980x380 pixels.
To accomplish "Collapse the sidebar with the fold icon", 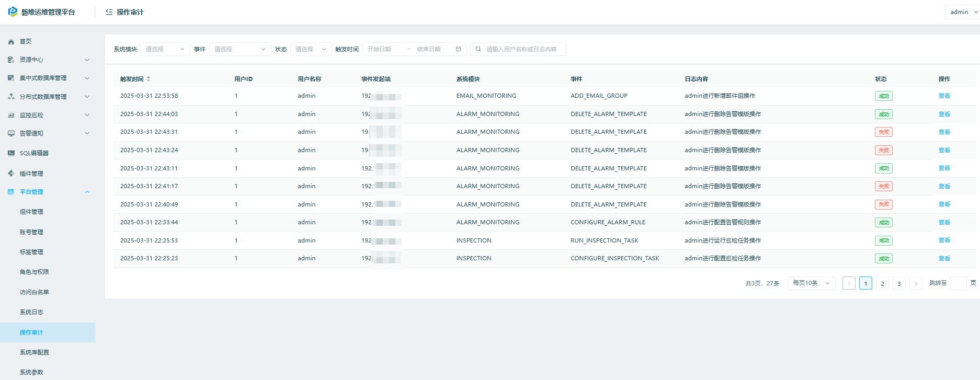I will tap(109, 11).
